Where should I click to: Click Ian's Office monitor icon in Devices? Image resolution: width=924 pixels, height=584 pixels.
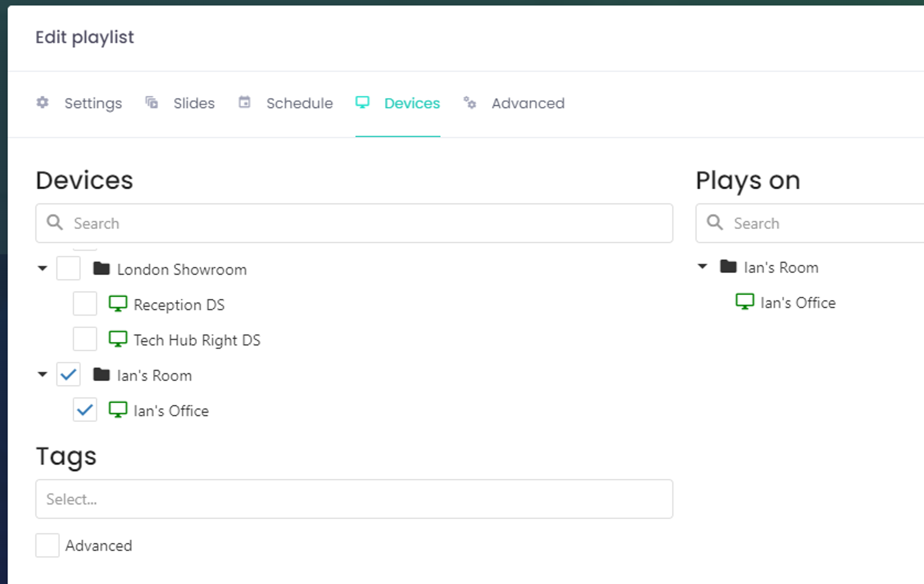tap(118, 410)
